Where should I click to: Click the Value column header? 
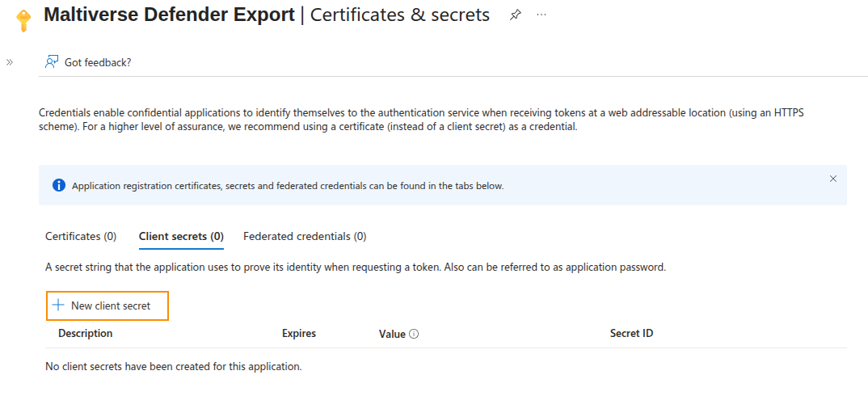[392, 334]
